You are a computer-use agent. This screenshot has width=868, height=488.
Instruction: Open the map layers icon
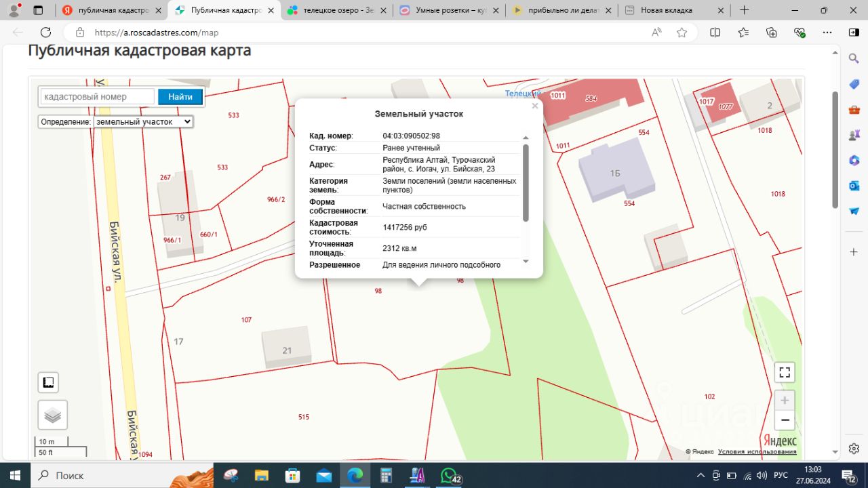click(x=52, y=415)
